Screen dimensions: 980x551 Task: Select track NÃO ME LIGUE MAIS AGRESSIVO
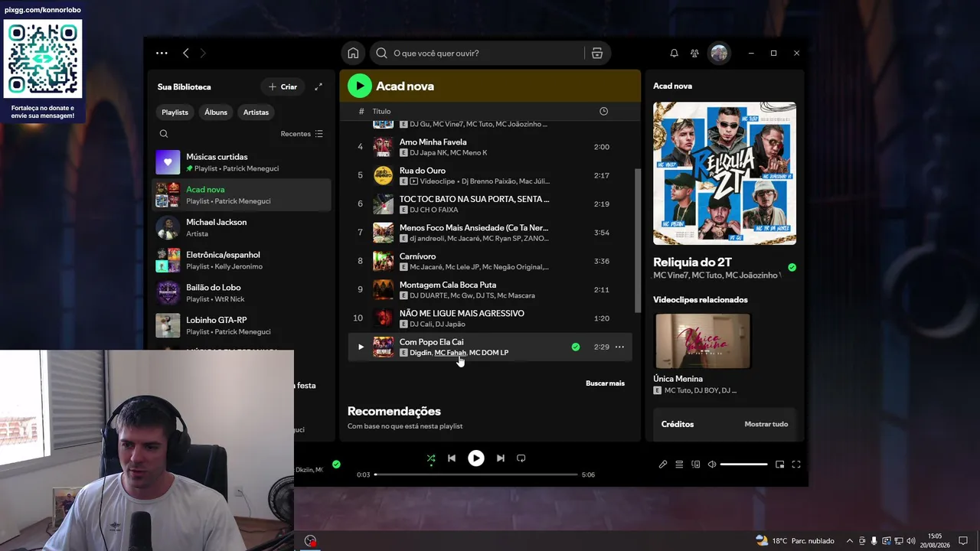click(x=490, y=318)
